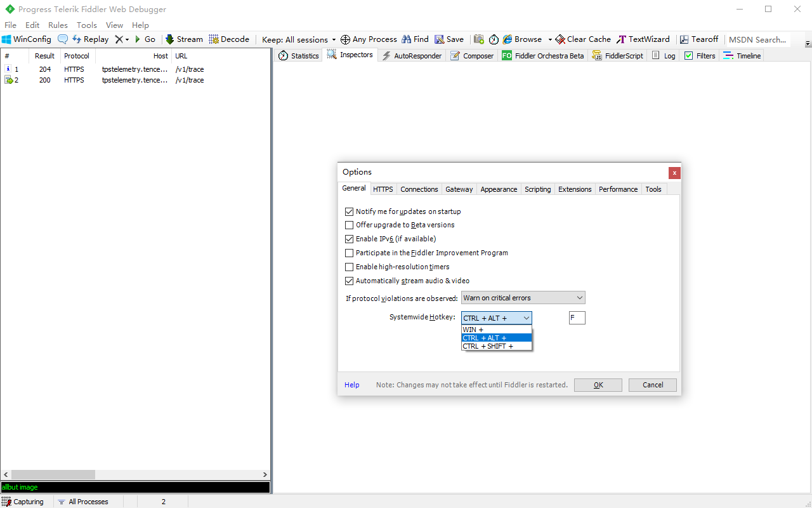Save sessions using Save toolbar button

(449, 39)
